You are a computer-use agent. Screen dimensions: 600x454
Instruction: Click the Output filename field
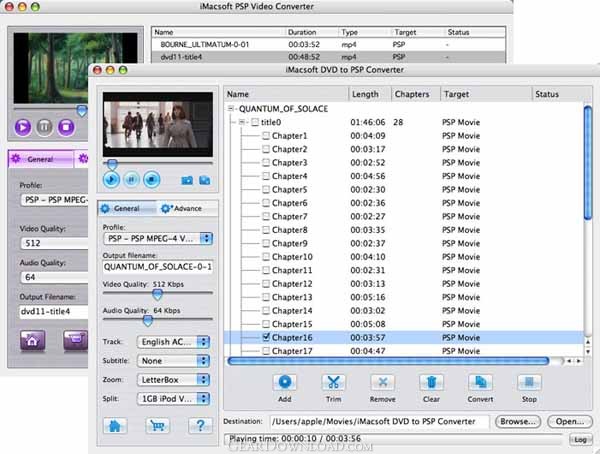coord(158,267)
